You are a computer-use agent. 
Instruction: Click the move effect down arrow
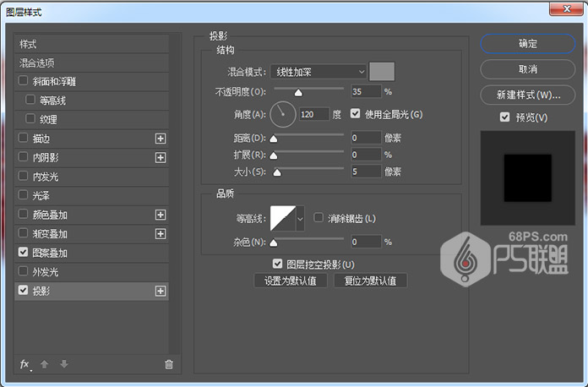64,363
